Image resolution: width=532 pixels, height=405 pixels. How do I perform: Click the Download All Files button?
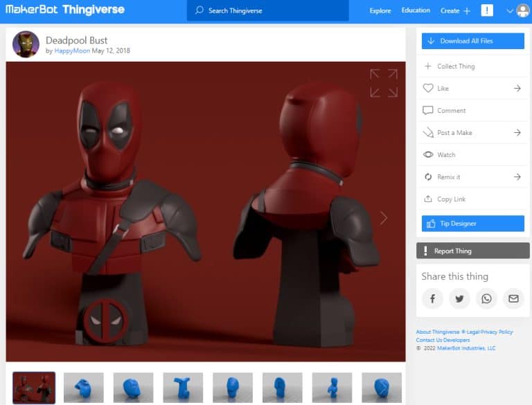pyautogui.click(x=472, y=41)
